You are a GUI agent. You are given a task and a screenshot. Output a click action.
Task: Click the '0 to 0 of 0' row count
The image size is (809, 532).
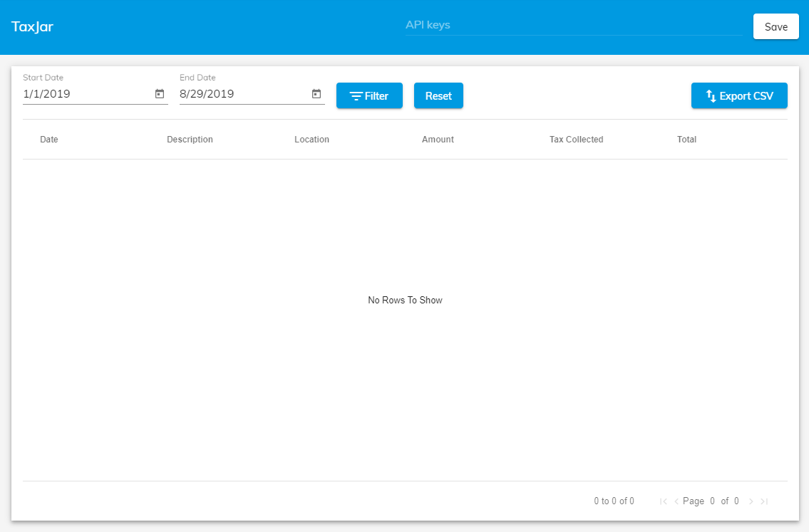coord(614,501)
